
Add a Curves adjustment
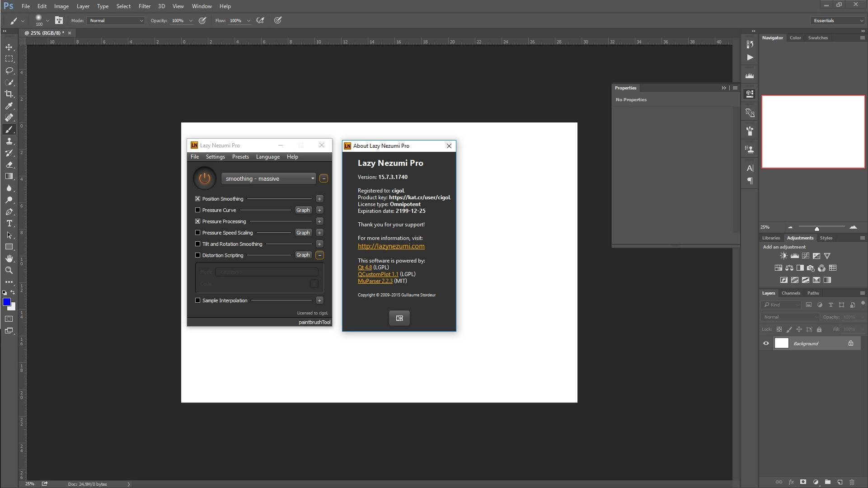pos(805,256)
